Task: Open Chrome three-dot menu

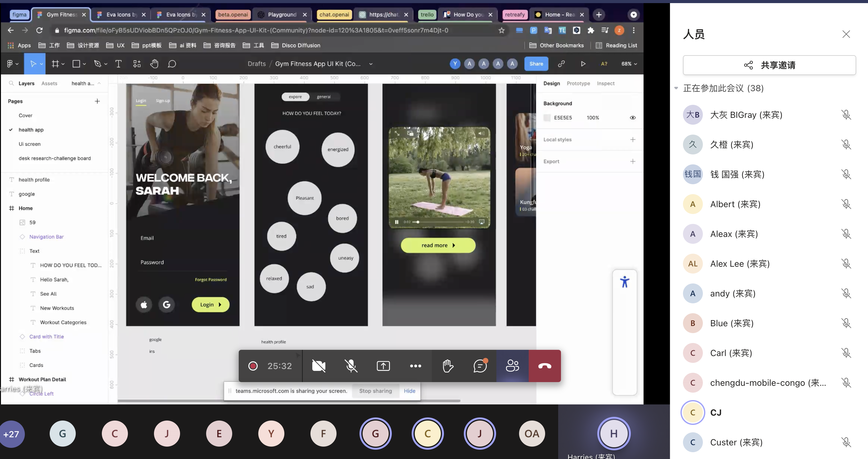Action: [x=634, y=30]
